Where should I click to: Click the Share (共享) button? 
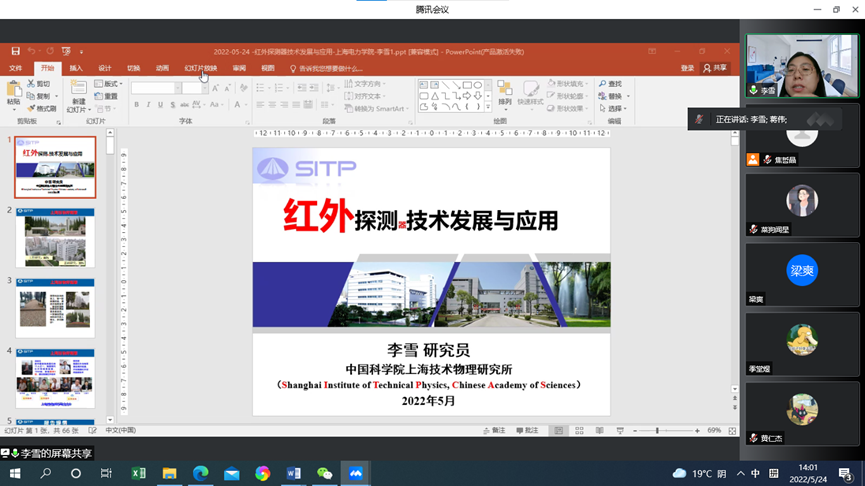point(715,68)
